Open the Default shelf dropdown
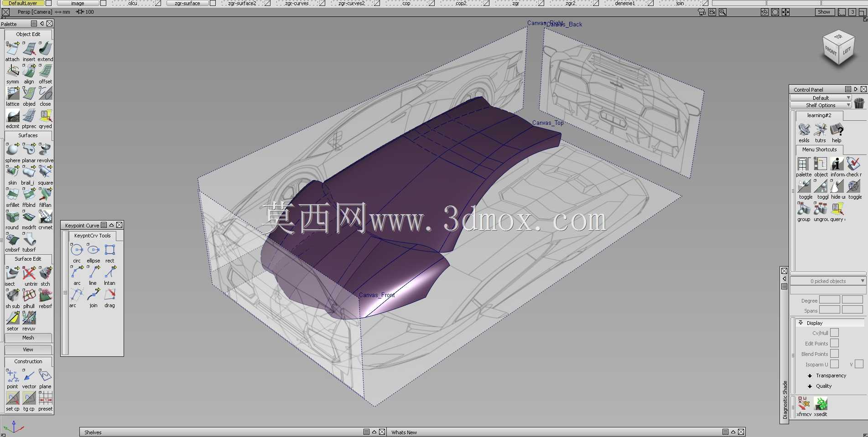 coord(821,98)
